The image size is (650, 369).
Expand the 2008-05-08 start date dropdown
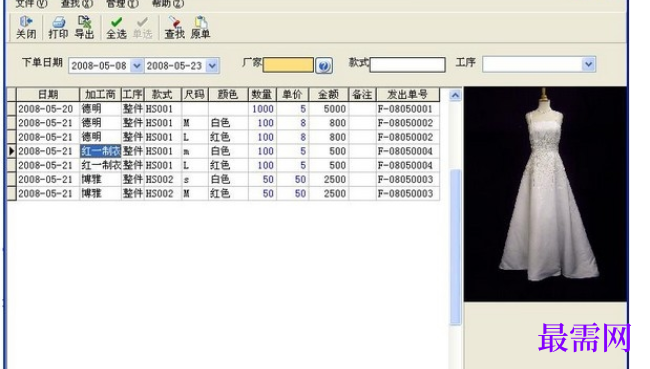click(136, 66)
